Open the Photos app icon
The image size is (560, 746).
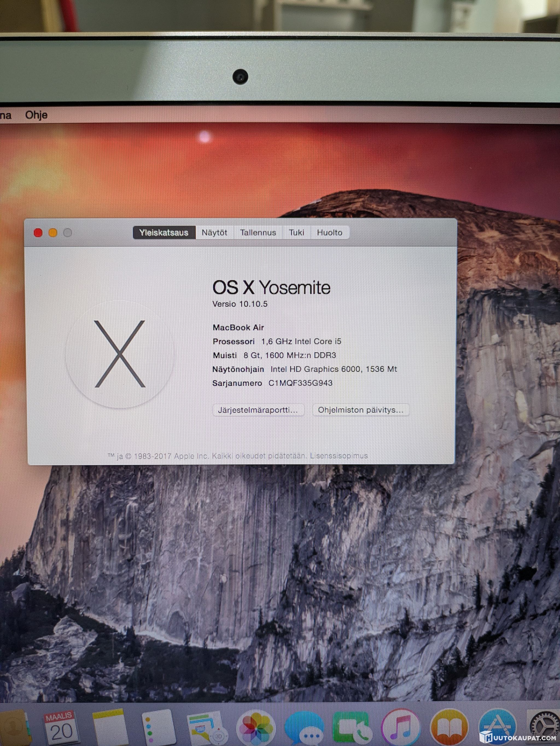click(256, 728)
